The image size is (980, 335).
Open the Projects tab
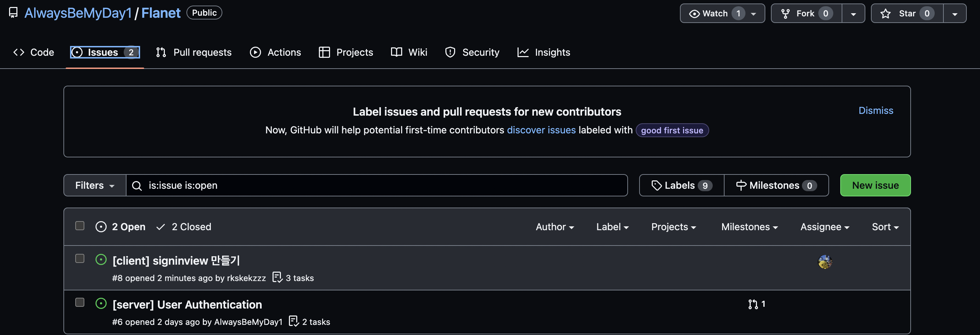coord(346,52)
